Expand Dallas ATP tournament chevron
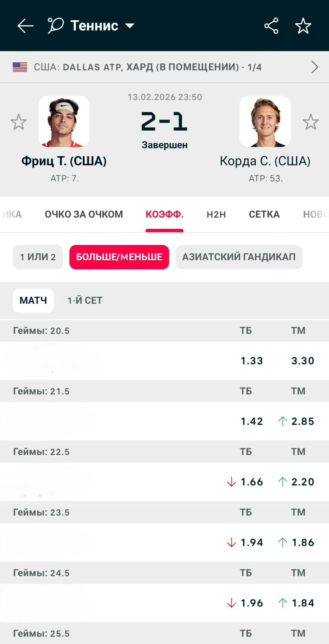This screenshot has width=329, height=644. 315,67
